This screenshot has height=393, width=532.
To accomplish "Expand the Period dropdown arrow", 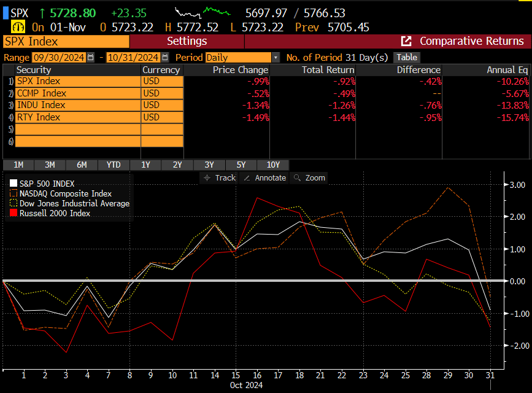I will pyautogui.click(x=276, y=57).
